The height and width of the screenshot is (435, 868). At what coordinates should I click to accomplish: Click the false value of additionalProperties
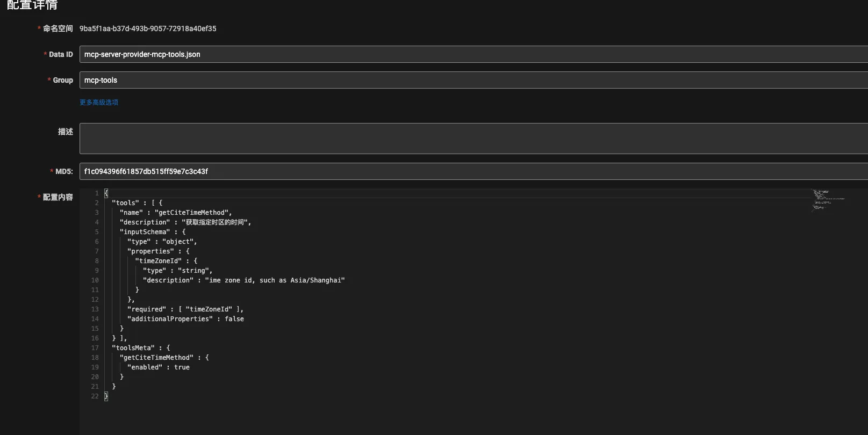coord(234,319)
